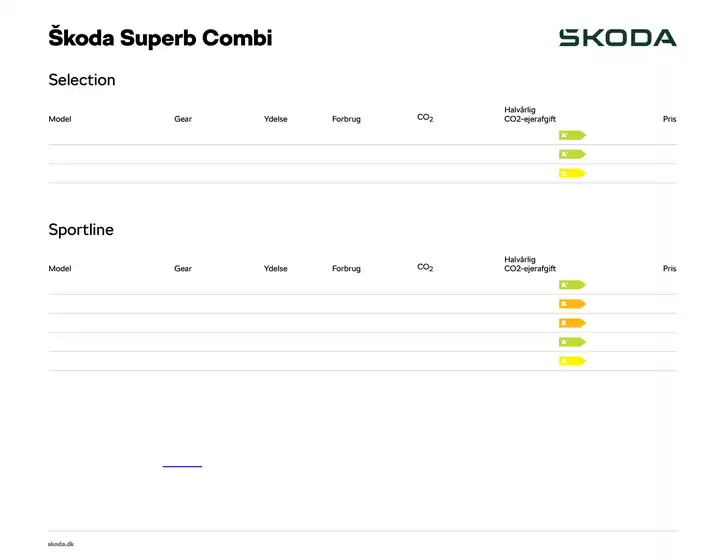Click the Škoda logo in the header

pyautogui.click(x=617, y=38)
